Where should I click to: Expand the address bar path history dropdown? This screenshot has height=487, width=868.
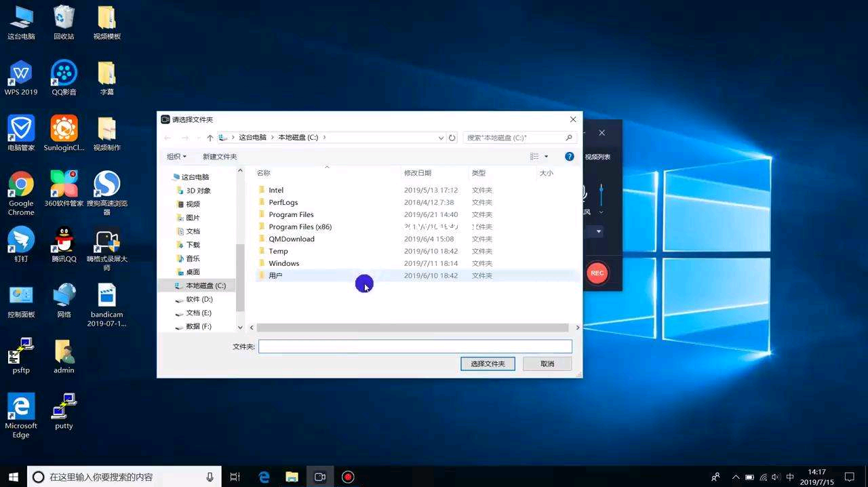(x=441, y=138)
